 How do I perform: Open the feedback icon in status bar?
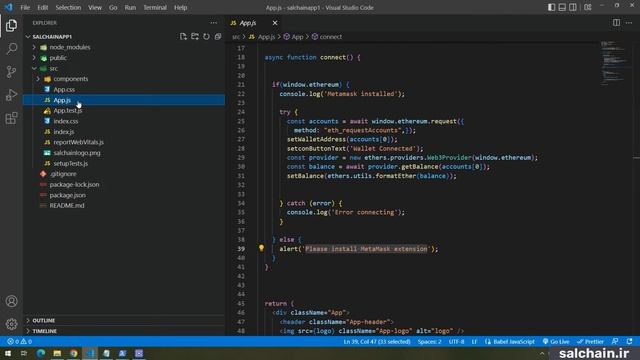tap(615, 342)
